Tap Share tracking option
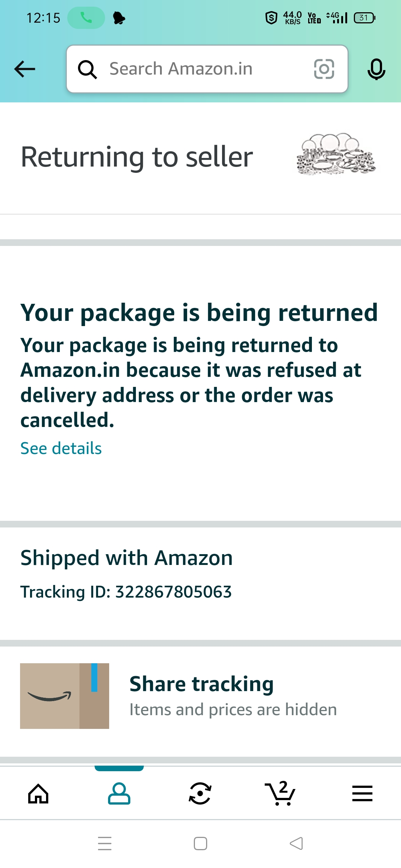The width and height of the screenshot is (401, 868). point(202,684)
